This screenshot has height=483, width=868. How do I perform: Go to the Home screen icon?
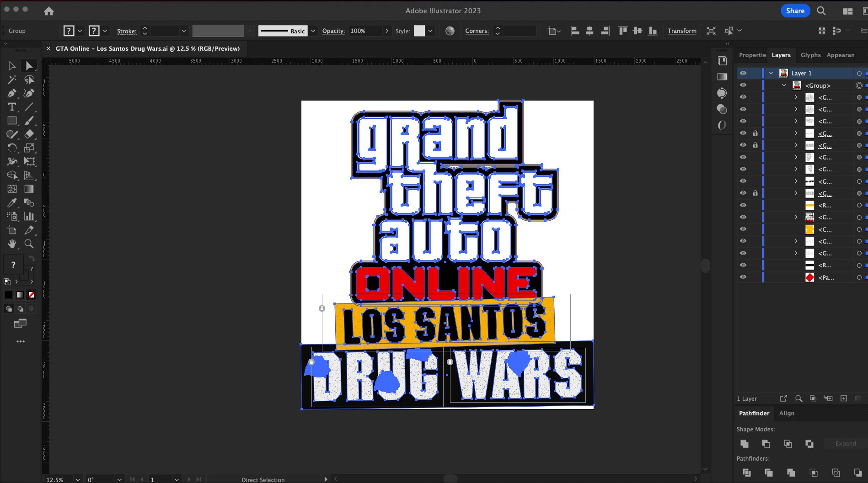click(49, 11)
